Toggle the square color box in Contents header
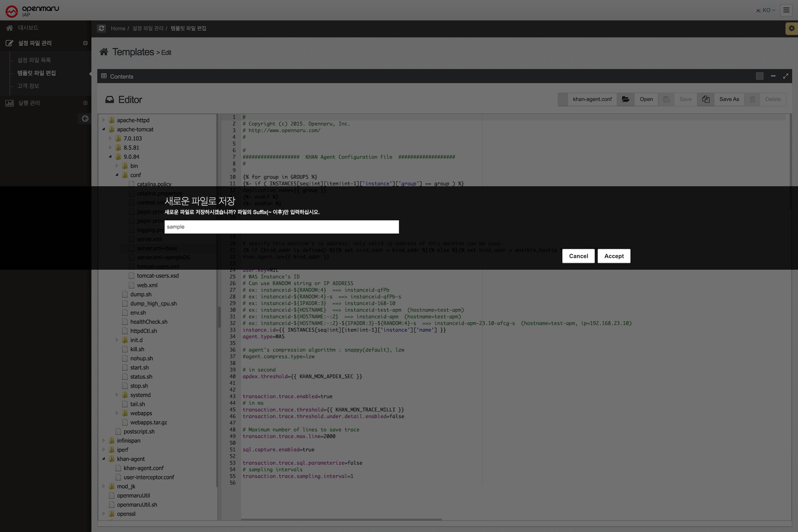Viewport: 798px width, 532px height. (x=759, y=76)
